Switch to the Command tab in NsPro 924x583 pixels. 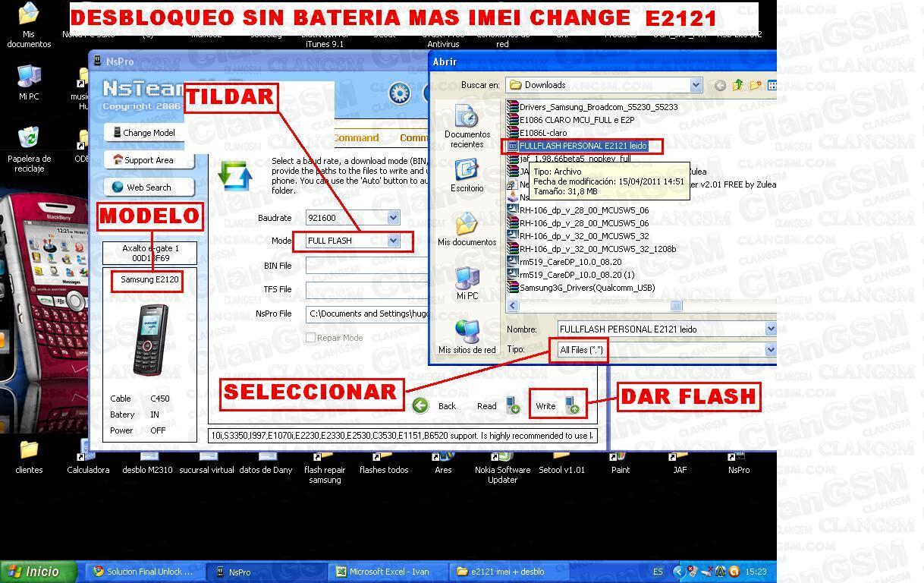point(355,138)
